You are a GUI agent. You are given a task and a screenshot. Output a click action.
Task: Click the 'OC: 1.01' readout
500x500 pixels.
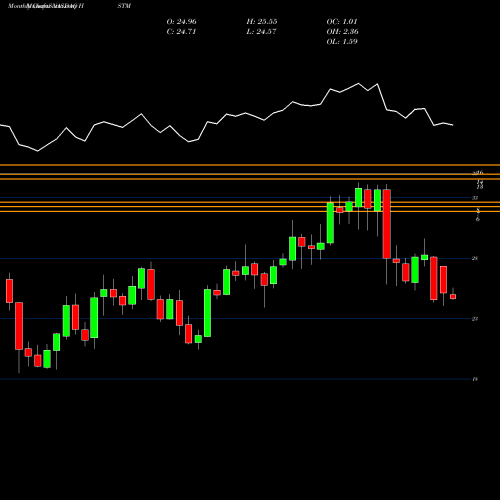click(x=342, y=22)
